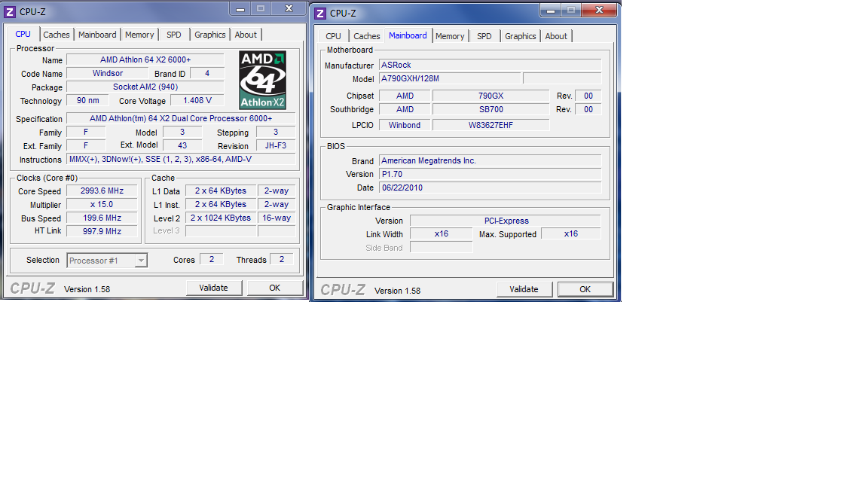Image resolution: width=868 pixels, height=488 pixels.
Task: Click the x16 Max. Supported value
Action: pos(570,233)
